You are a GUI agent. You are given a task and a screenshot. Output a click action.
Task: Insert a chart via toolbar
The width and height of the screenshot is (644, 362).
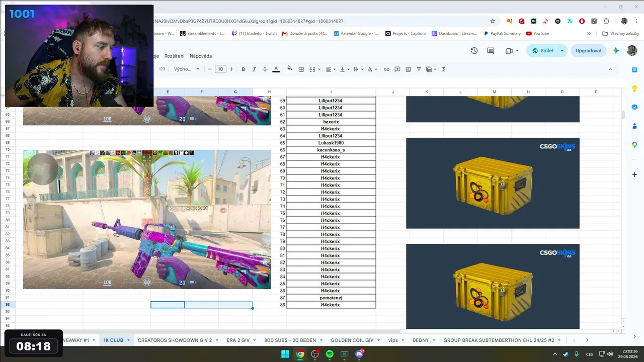point(408,69)
